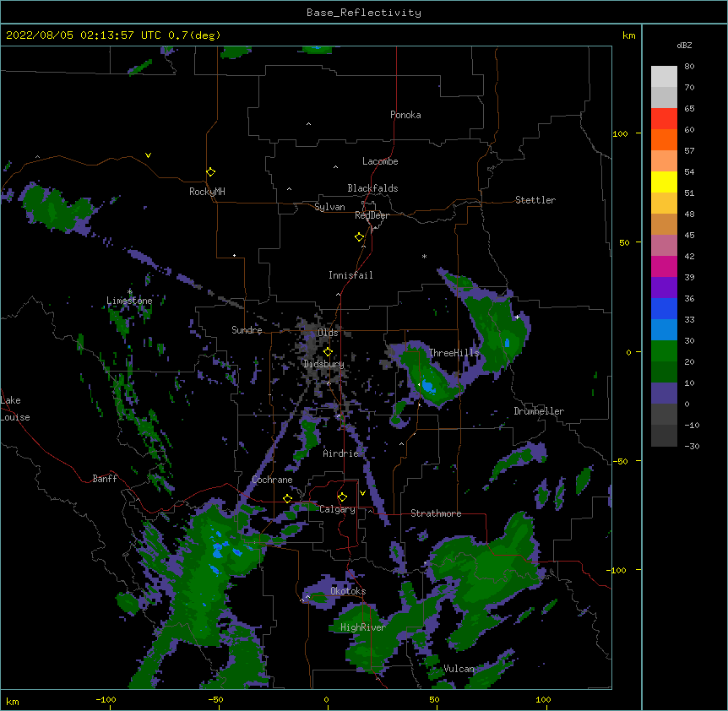Click the Didsbury town label

(x=323, y=364)
